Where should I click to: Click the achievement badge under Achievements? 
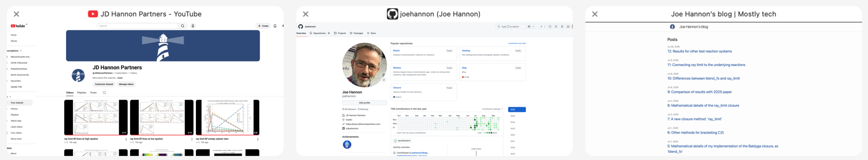(x=347, y=145)
